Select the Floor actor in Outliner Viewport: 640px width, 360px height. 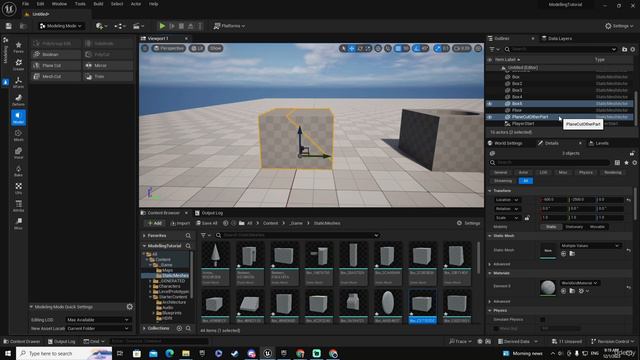pos(517,110)
